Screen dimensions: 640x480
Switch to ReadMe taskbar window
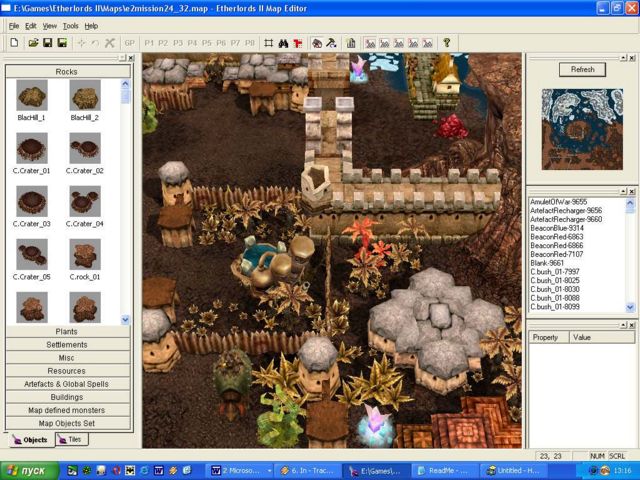coord(445,471)
